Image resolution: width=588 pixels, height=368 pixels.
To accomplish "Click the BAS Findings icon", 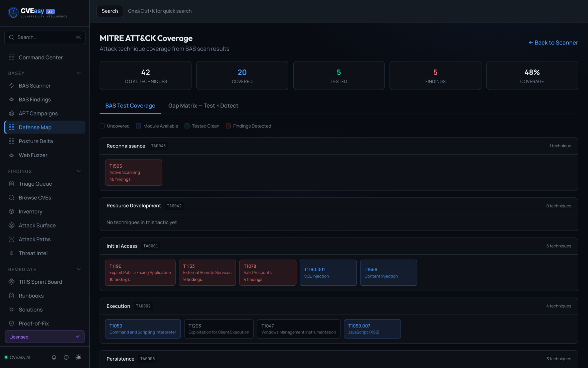I will pos(11,99).
